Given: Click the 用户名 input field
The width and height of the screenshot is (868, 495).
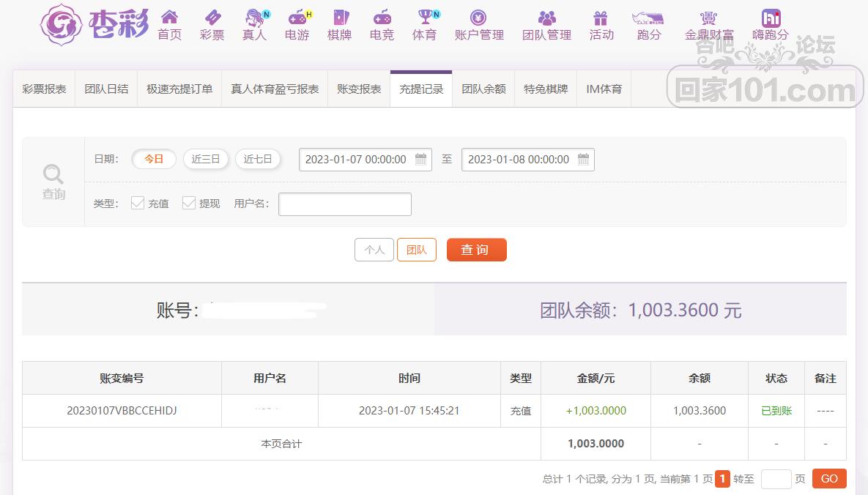Looking at the screenshot, I should click(x=345, y=204).
